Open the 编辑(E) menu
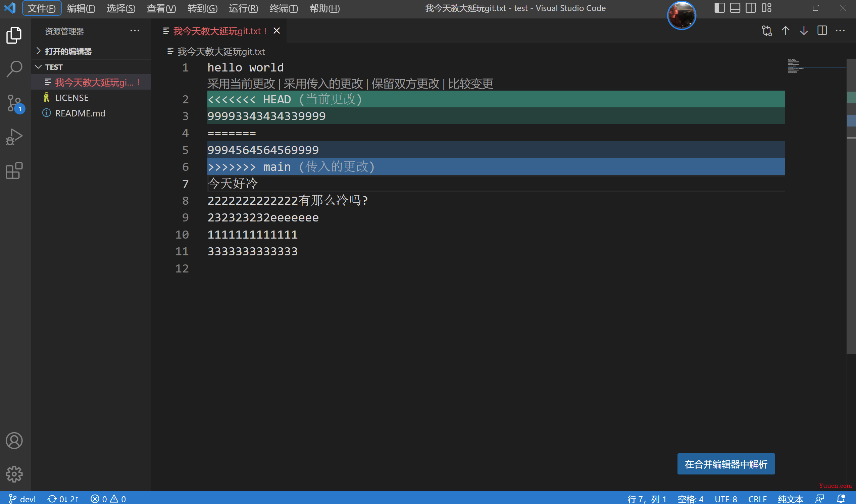 pyautogui.click(x=81, y=8)
